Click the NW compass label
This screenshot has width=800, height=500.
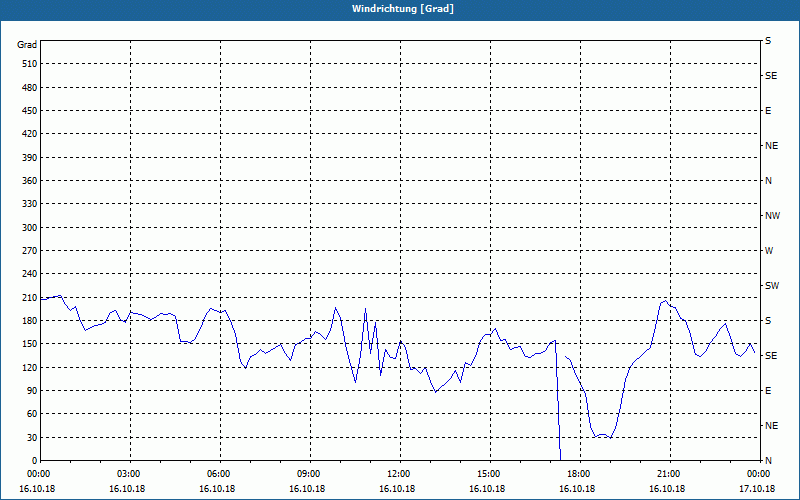pyautogui.click(x=772, y=216)
